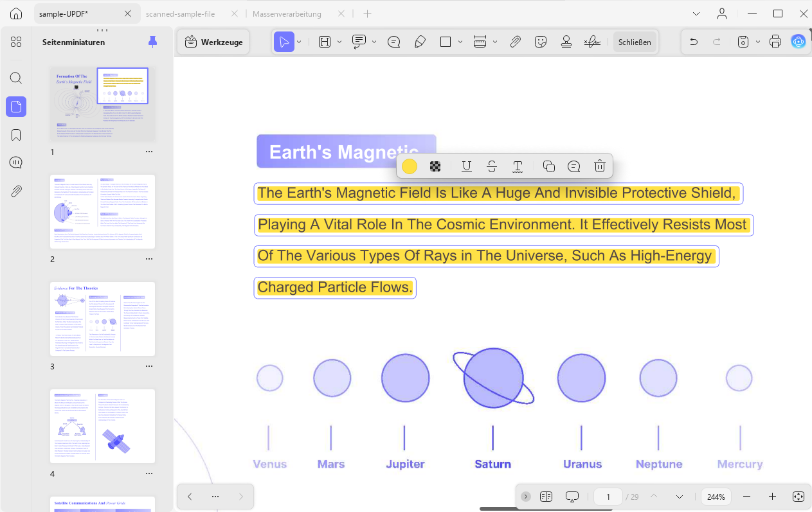Image resolution: width=812 pixels, height=512 pixels.
Task: Open the Werkzeuge tools button
Action: point(213,42)
